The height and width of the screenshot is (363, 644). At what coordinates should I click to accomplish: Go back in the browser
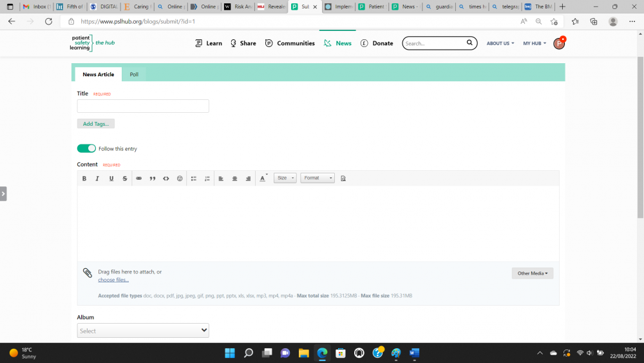[12, 21]
